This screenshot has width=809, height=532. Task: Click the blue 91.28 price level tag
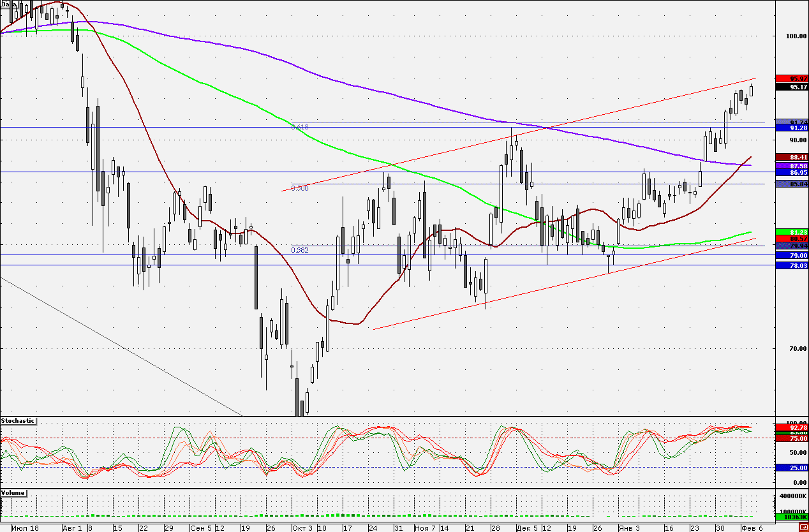(791, 128)
